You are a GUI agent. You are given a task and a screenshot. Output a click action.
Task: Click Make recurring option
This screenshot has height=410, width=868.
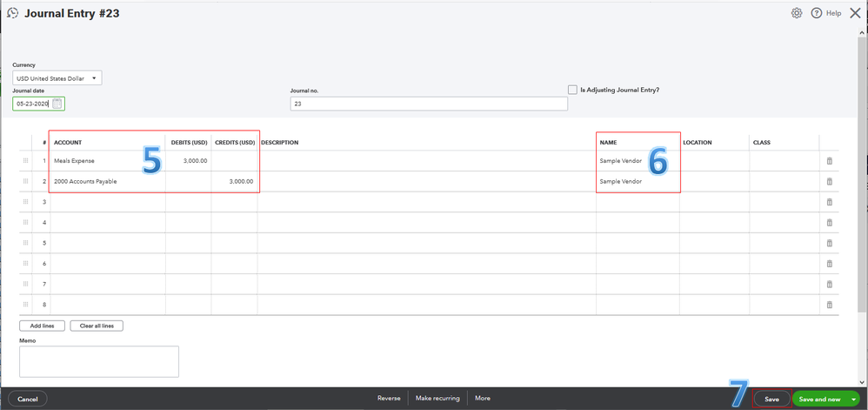tap(437, 399)
